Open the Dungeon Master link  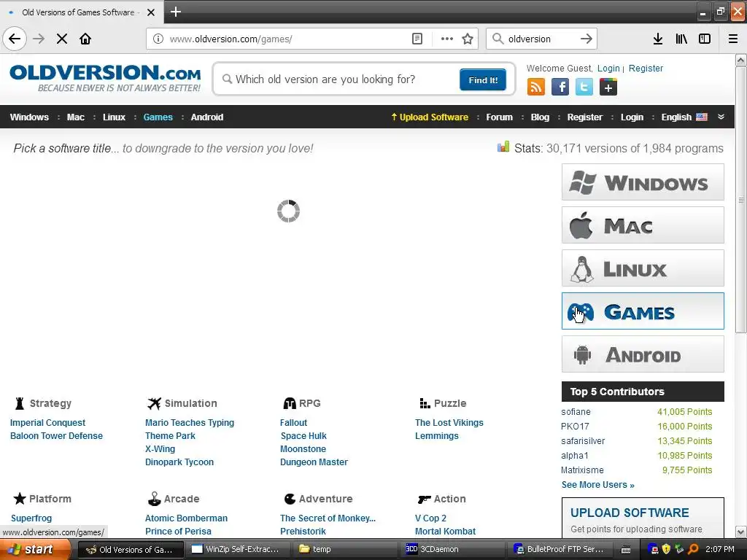click(x=314, y=462)
